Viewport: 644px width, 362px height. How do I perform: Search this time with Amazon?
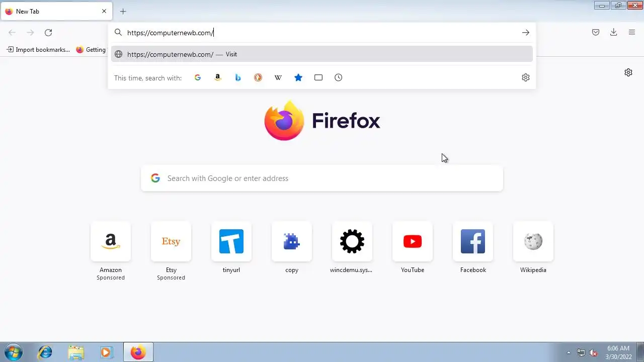(x=218, y=77)
